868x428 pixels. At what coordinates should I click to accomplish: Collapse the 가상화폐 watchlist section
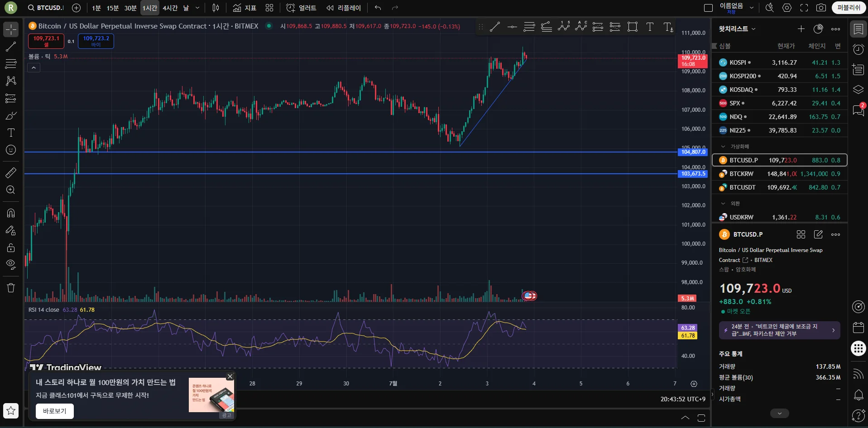pos(723,147)
